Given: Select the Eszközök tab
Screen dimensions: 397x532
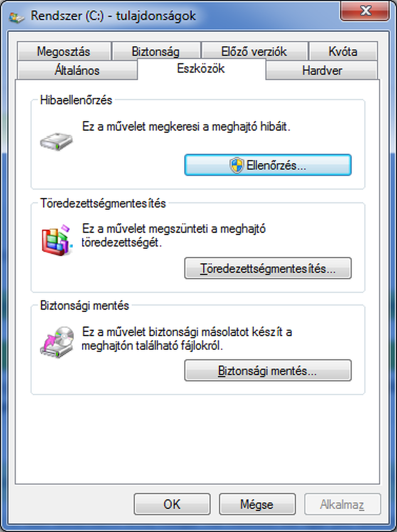Looking at the screenshot, I should click(x=201, y=69).
